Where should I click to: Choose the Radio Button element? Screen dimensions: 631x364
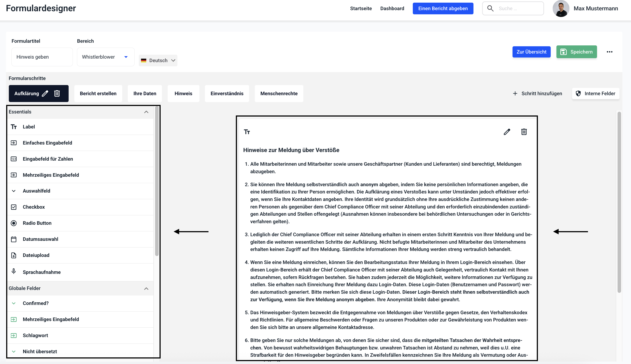[x=37, y=223]
